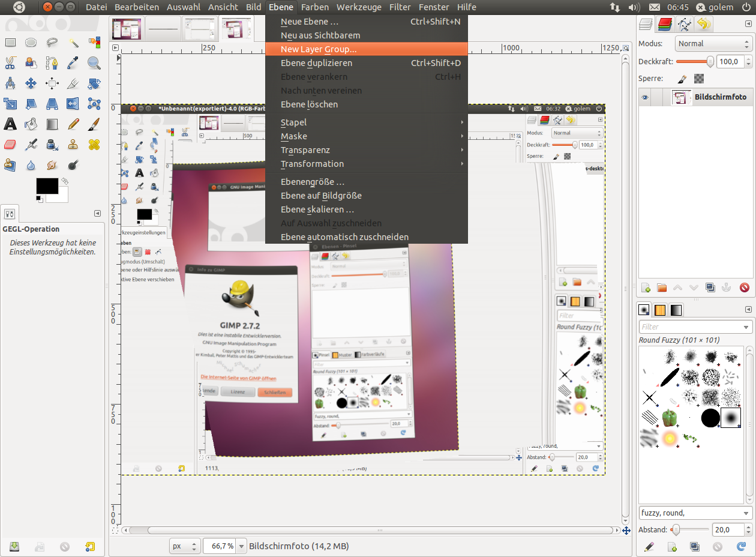
Task: Select the Zoom magnifier tool
Action: pos(93,64)
